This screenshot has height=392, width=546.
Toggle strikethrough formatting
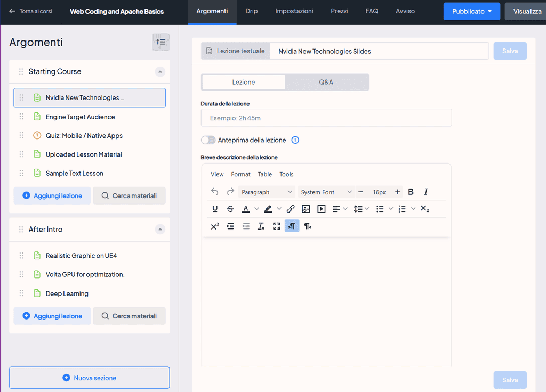230,209
